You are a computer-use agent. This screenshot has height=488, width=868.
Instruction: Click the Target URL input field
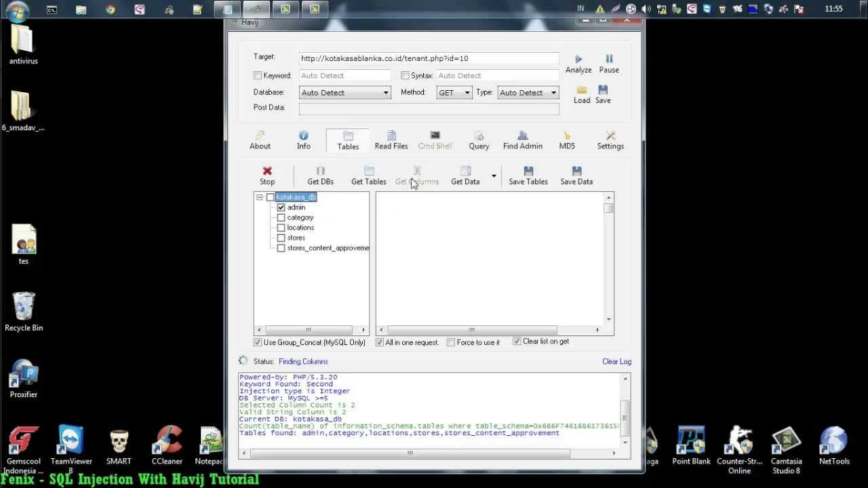pyautogui.click(x=429, y=59)
